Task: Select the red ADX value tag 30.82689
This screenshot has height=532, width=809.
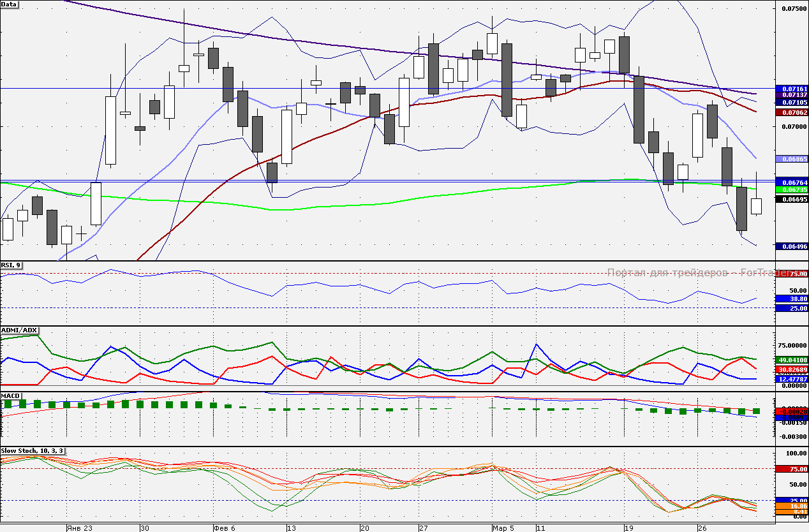Action: [x=790, y=369]
